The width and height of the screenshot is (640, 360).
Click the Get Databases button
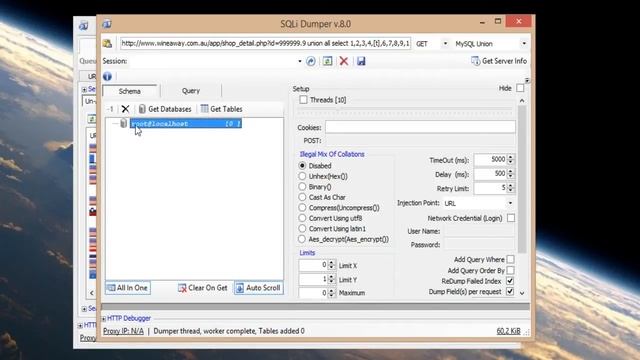(165, 109)
